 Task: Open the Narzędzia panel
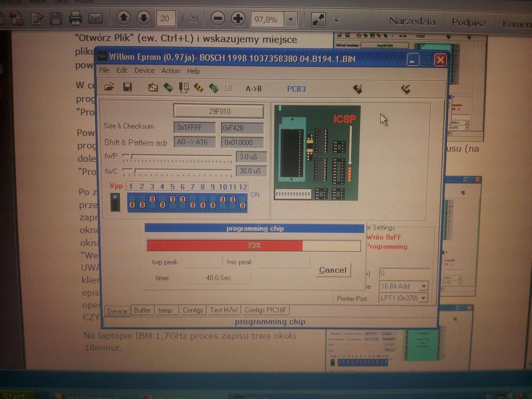pos(412,21)
